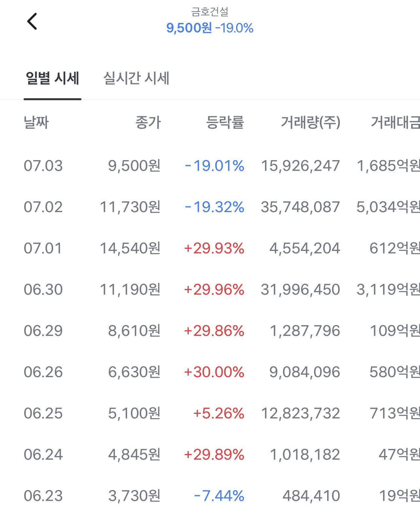Viewport: 420px width, 519px height.
Task: Select the 5,034억원 trading value cell
Action: coord(388,207)
